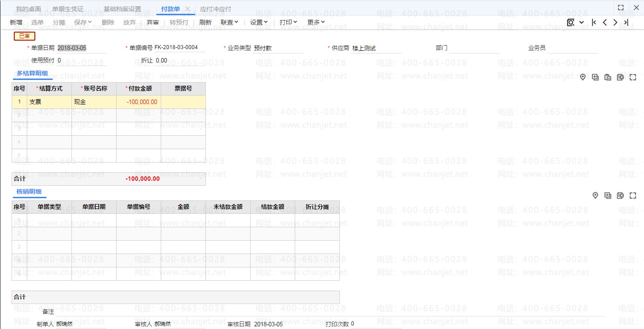The width and height of the screenshot is (644, 329).
Task: Expand the 更多 menu
Action: click(316, 22)
